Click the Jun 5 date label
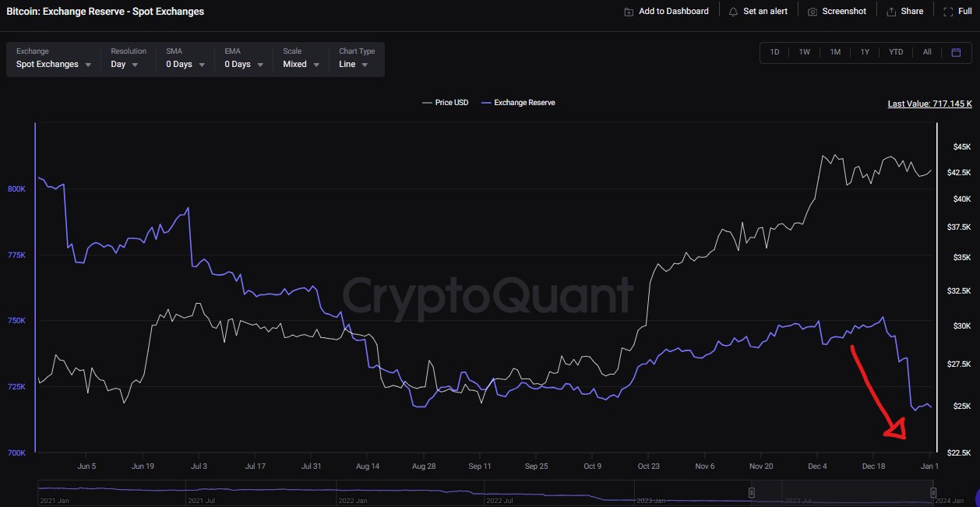This screenshot has width=980, height=507. pos(87,467)
